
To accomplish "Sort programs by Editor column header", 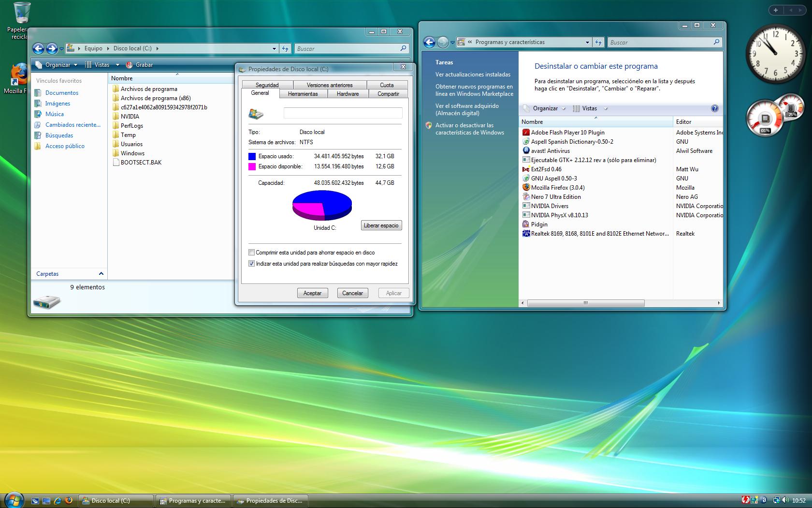I will [697, 122].
